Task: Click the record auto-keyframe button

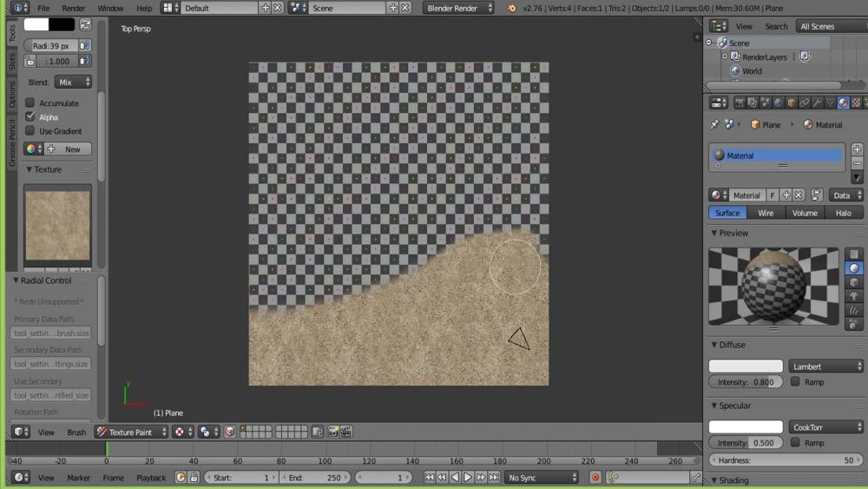Action: [x=595, y=478]
